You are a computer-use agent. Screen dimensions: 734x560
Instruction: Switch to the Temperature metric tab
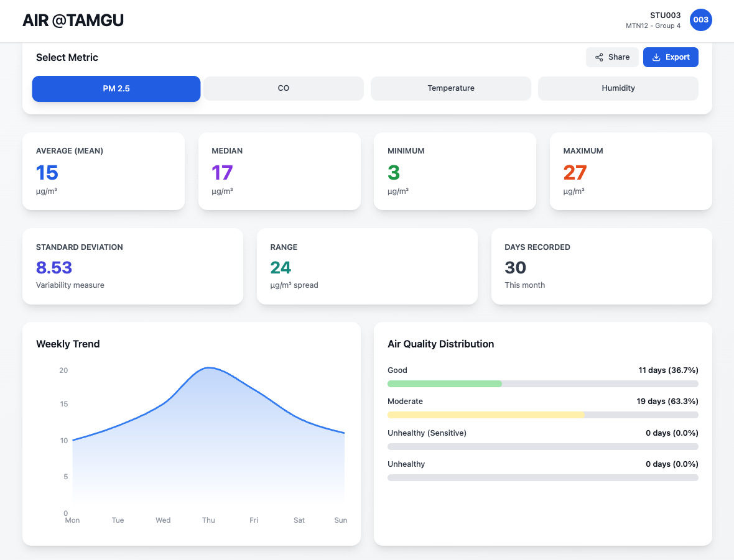450,88
